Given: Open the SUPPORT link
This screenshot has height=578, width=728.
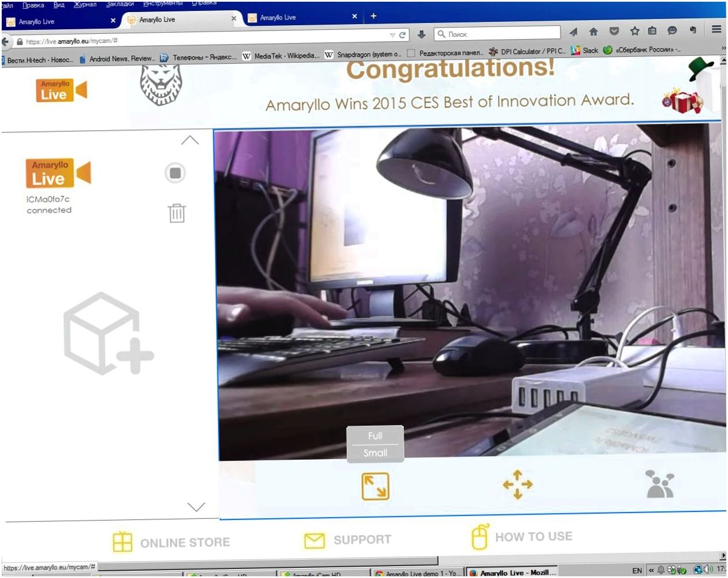Looking at the screenshot, I should [348, 540].
